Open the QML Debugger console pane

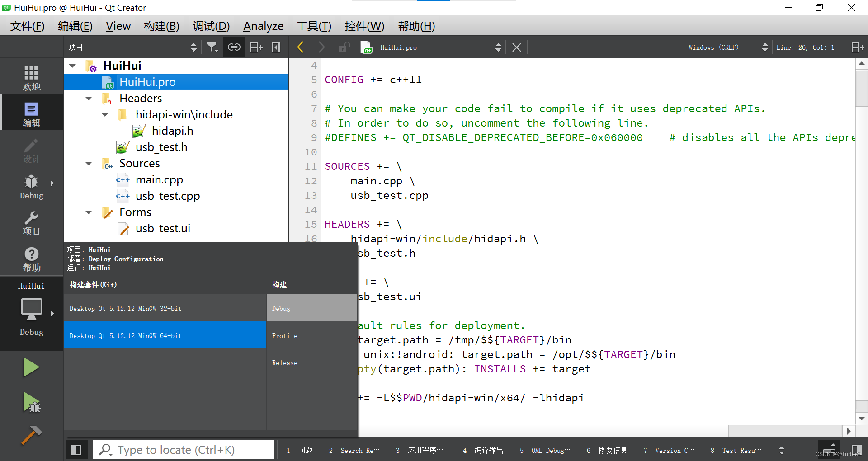pyautogui.click(x=545, y=450)
